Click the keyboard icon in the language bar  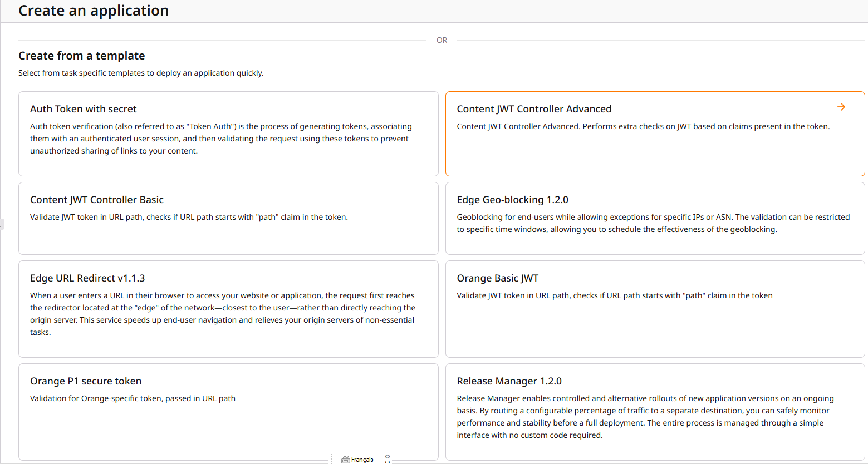(345, 460)
